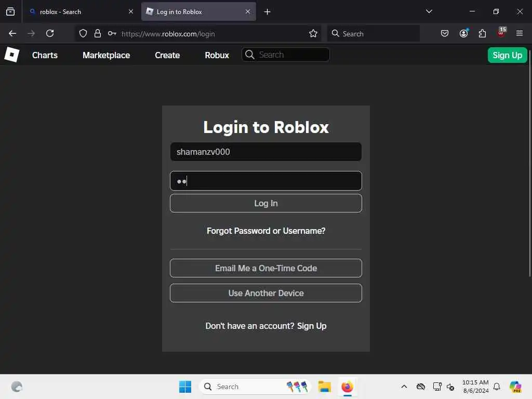Open the Windows Start menu
Screen dimensions: 532x399
(x=185, y=387)
